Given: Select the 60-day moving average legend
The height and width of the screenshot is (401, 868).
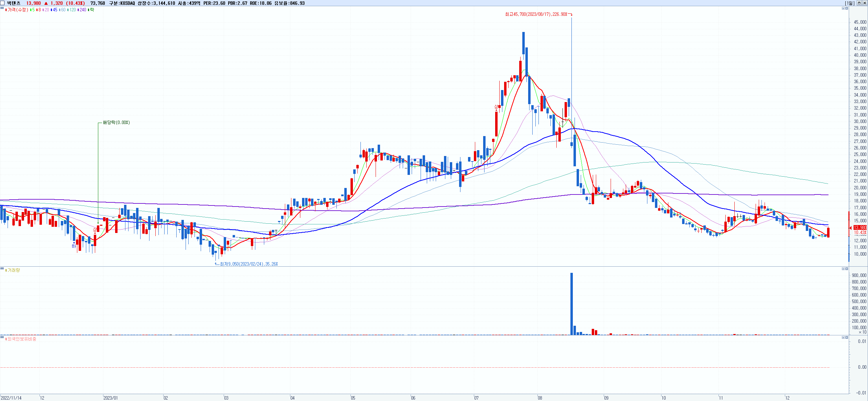Looking at the screenshot, I should [x=62, y=10].
